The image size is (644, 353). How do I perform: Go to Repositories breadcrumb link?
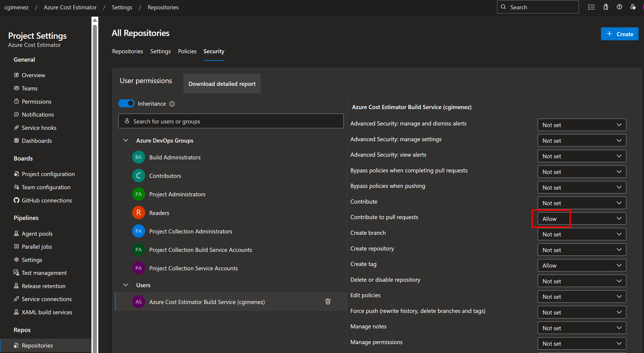coord(163,7)
